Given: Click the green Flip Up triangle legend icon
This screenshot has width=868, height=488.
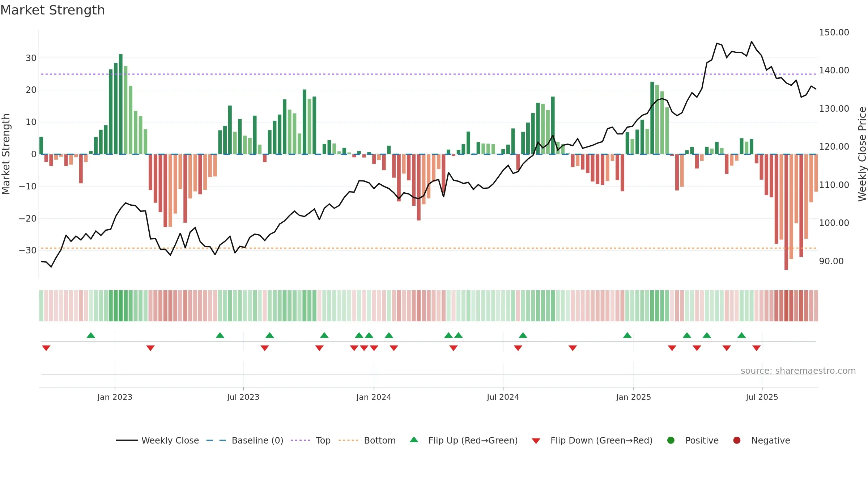Looking at the screenshot, I should pos(414,440).
